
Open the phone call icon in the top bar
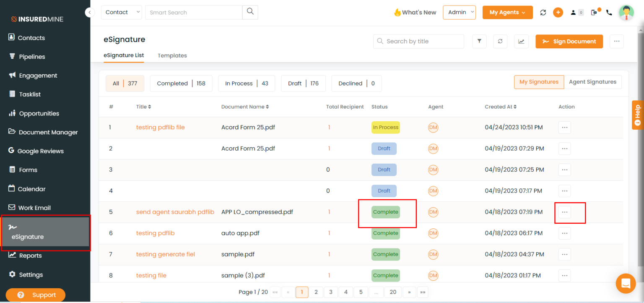pos(609,13)
